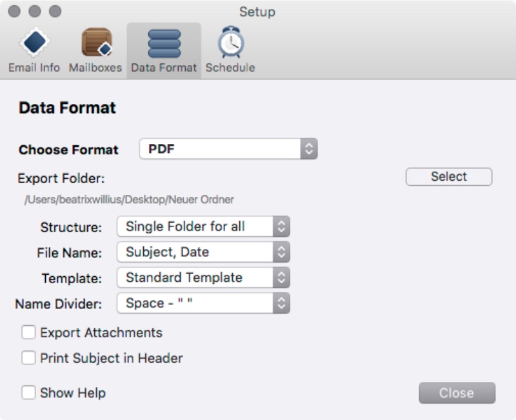Enable the Export Attachments checkbox
This screenshot has width=516, height=420.
28,333
